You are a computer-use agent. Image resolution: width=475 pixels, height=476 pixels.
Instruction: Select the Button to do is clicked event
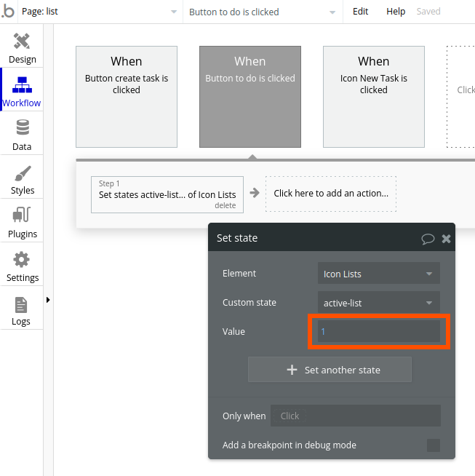[x=250, y=97]
